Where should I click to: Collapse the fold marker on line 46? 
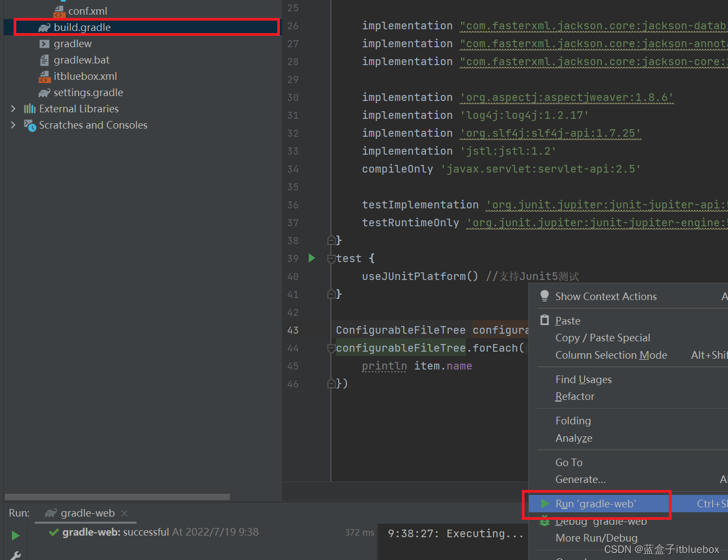[331, 384]
